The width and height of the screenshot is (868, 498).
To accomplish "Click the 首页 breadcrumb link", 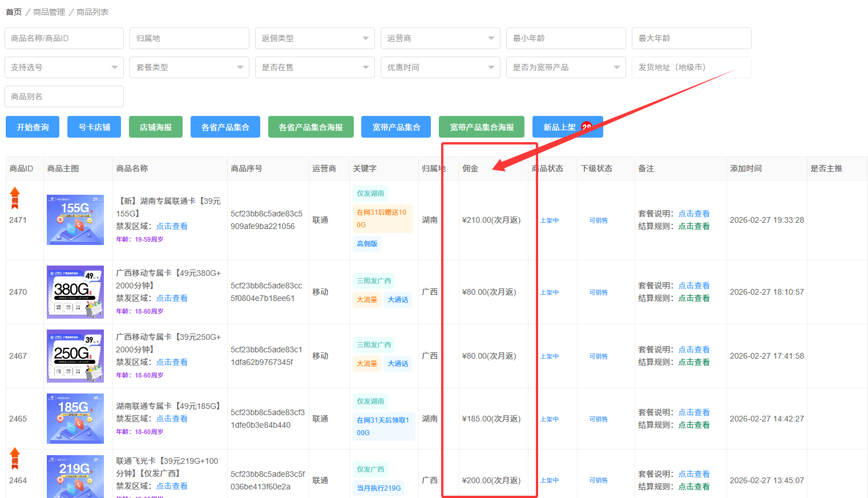I will (x=13, y=11).
